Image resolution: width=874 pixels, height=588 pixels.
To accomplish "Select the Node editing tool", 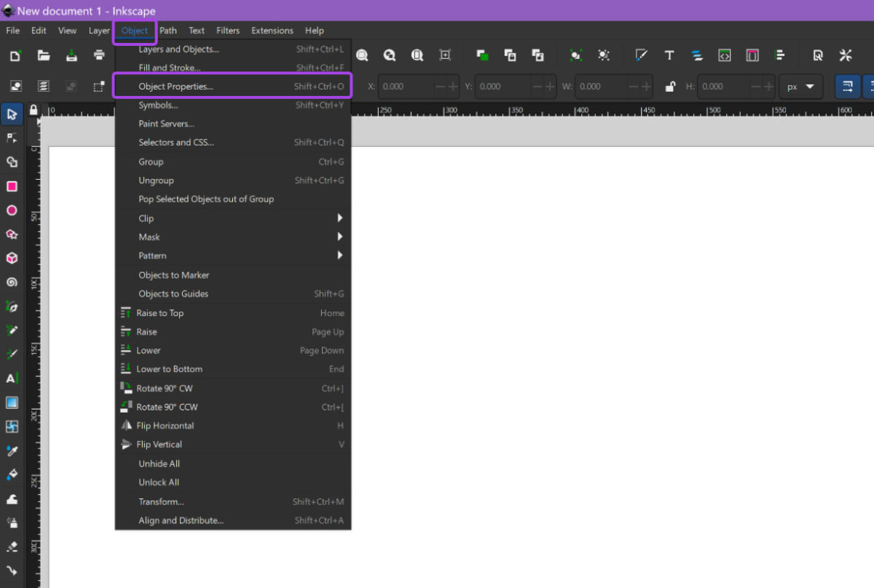I will 13,138.
